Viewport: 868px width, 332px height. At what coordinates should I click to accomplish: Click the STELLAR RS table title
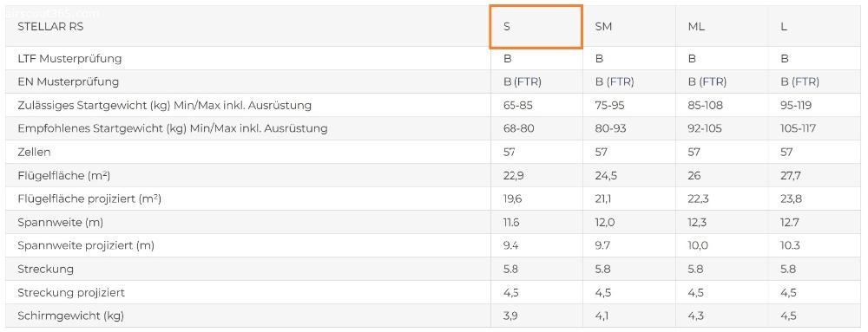(x=50, y=27)
